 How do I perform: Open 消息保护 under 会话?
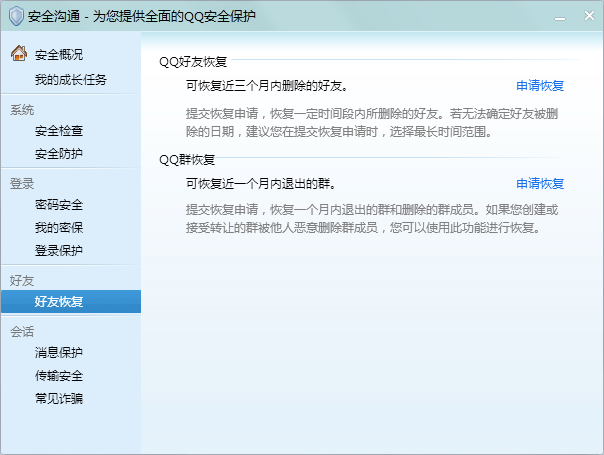(x=59, y=352)
